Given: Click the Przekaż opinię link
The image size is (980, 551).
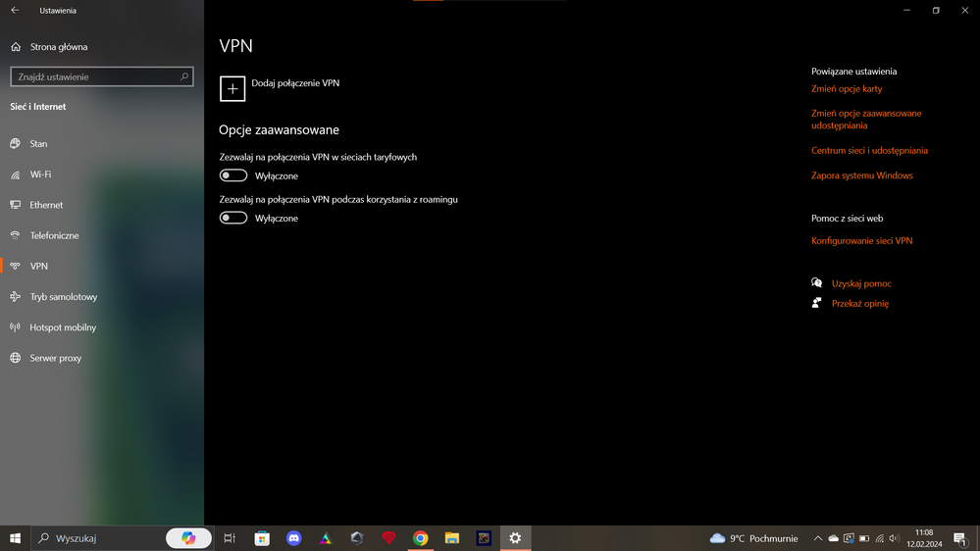Looking at the screenshot, I should pos(860,304).
